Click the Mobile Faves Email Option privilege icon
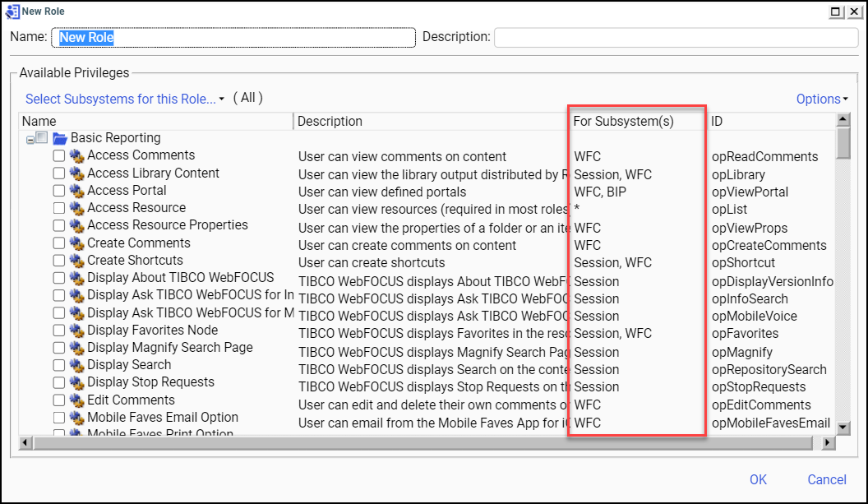Screen dimensions: 868x504 pos(76,418)
